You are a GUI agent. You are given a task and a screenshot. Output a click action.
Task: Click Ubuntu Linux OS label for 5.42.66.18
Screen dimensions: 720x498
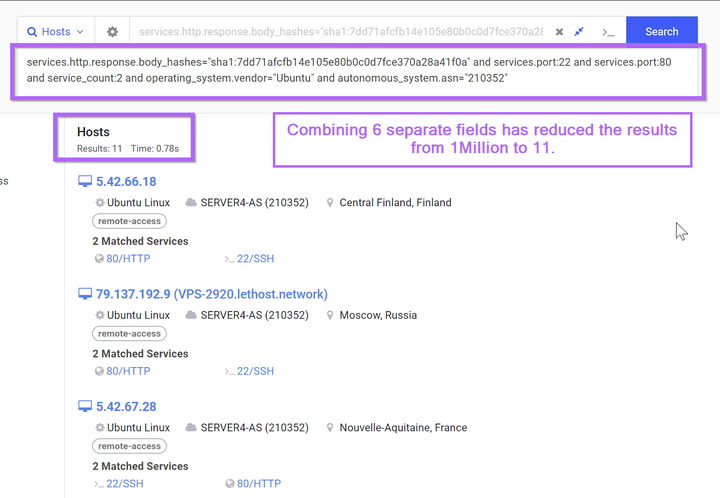(x=138, y=202)
